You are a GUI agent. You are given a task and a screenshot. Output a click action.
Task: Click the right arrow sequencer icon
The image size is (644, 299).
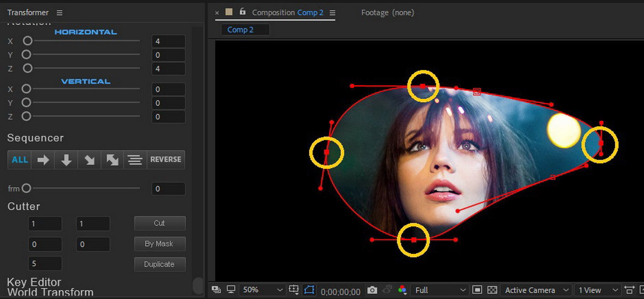coord(43,160)
